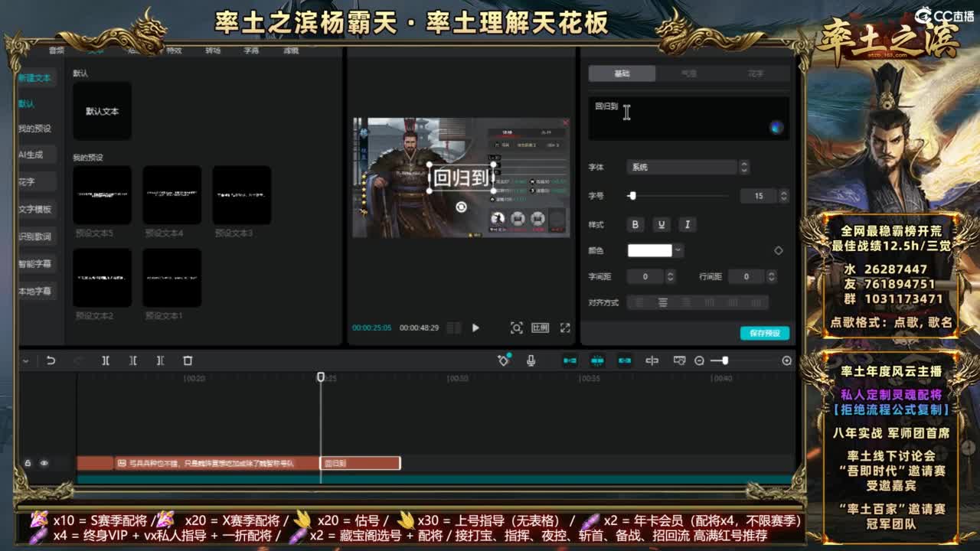Click the timeline cover/marker settings icon
Viewport: 980px width, 551px height.
pyautogui.click(x=679, y=360)
